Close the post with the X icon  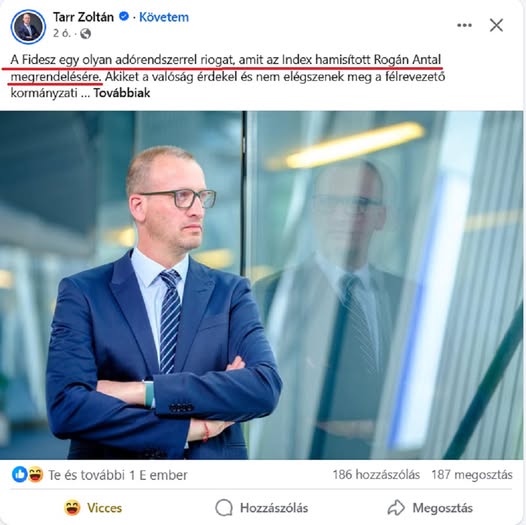496,25
